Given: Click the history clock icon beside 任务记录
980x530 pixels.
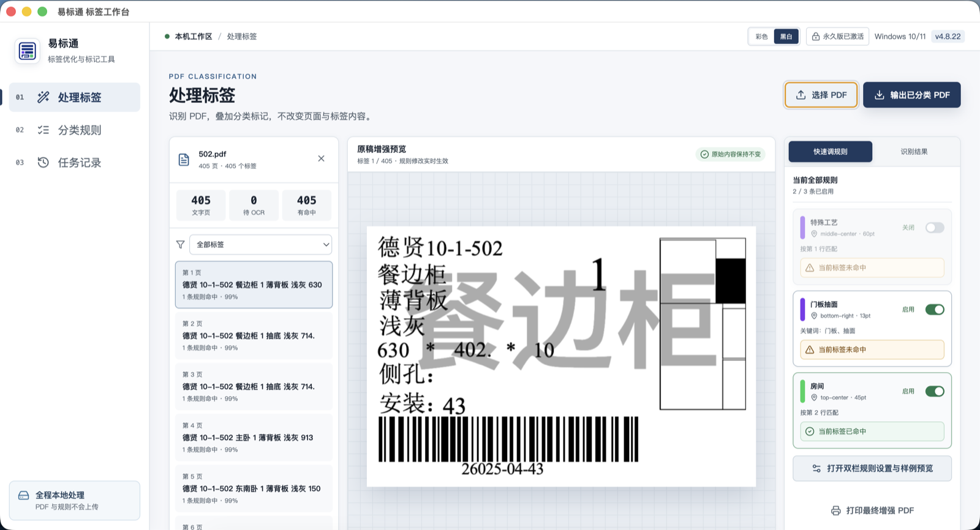Looking at the screenshot, I should [43, 162].
